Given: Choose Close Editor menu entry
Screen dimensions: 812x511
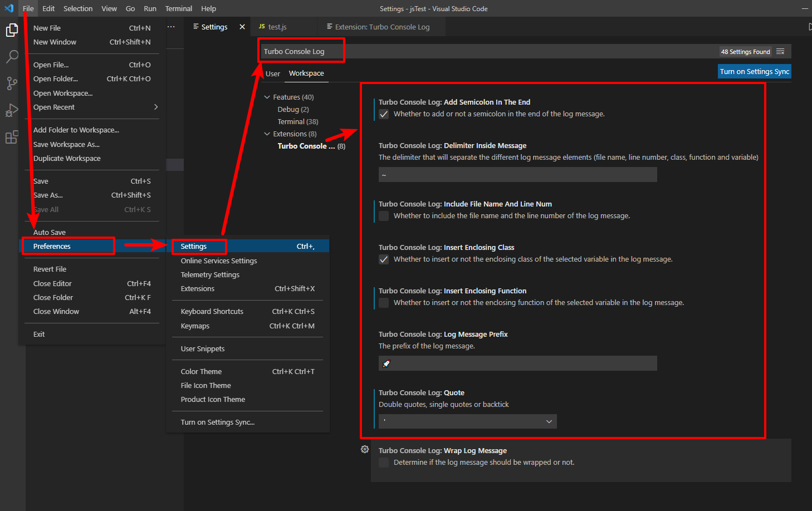Looking at the screenshot, I should click(92, 283).
